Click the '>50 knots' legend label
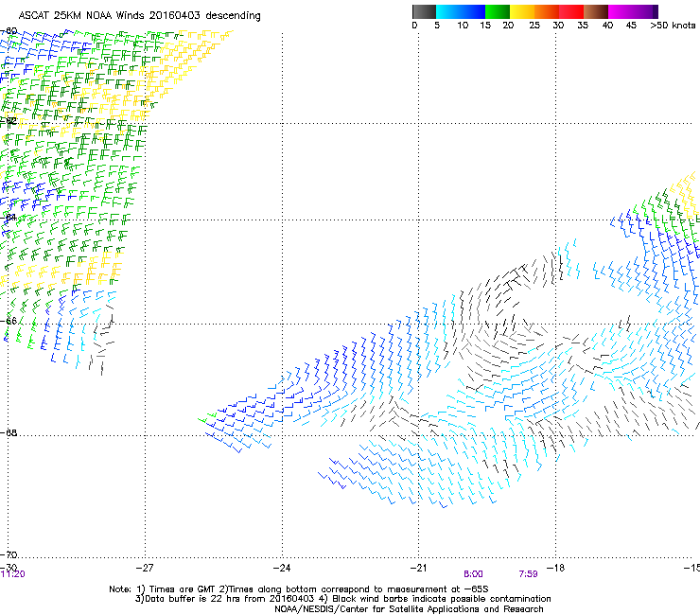This screenshot has height=615, width=700. pyautogui.click(x=673, y=26)
